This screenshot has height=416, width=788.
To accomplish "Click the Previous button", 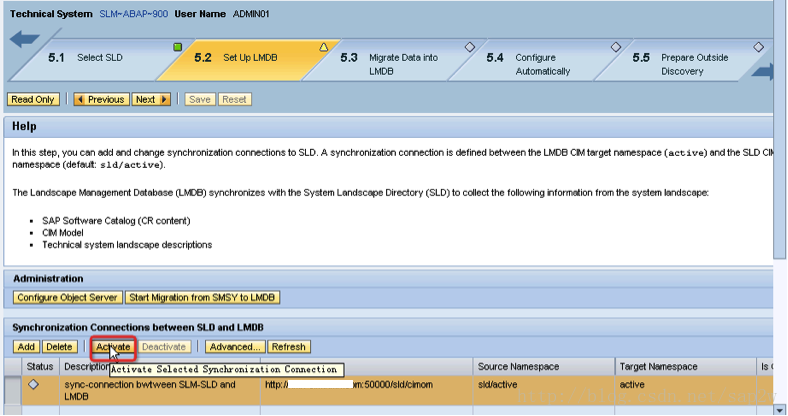I will (102, 99).
